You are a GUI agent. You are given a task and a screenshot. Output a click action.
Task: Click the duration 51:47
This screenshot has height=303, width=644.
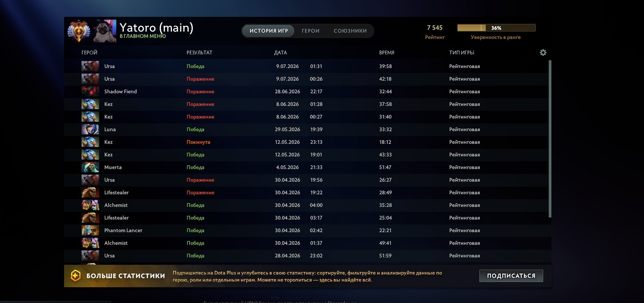(x=385, y=167)
